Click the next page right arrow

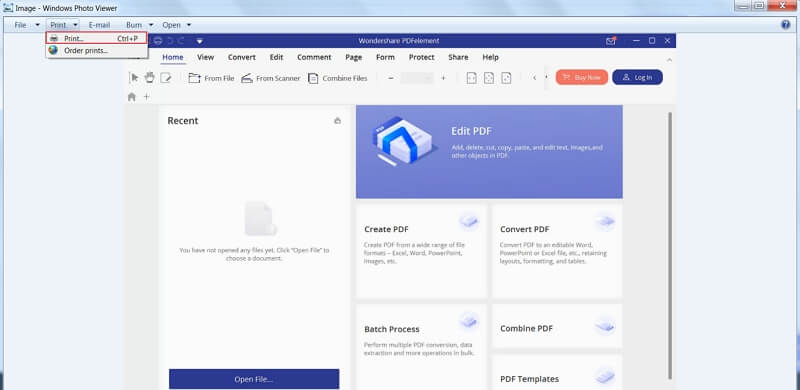[x=546, y=78]
